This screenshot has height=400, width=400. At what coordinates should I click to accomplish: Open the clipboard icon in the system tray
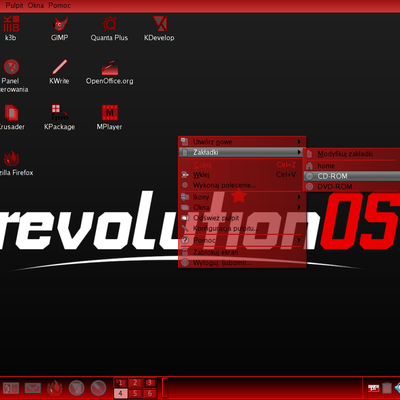coord(387,388)
